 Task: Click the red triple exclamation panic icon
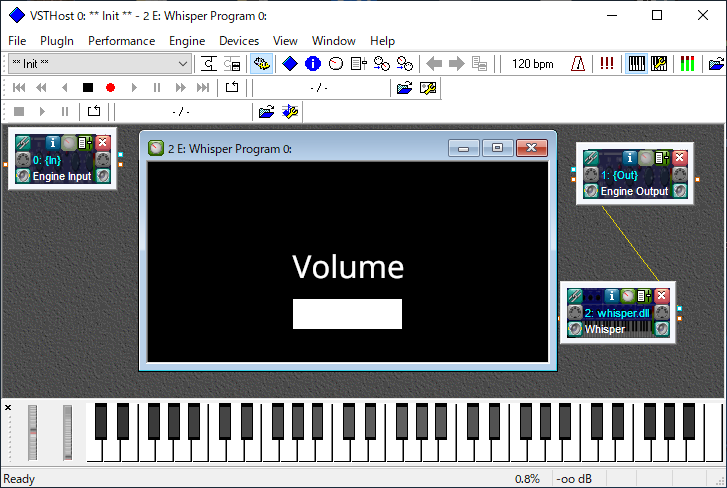606,63
